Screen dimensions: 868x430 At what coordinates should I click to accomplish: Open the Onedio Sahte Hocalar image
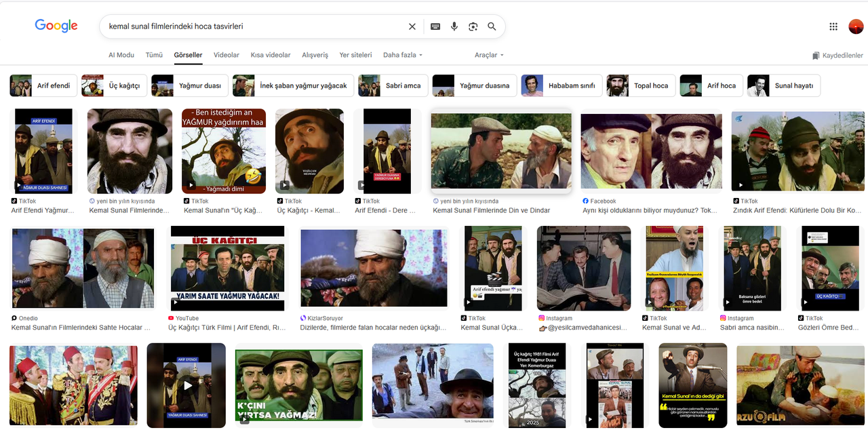(83, 269)
